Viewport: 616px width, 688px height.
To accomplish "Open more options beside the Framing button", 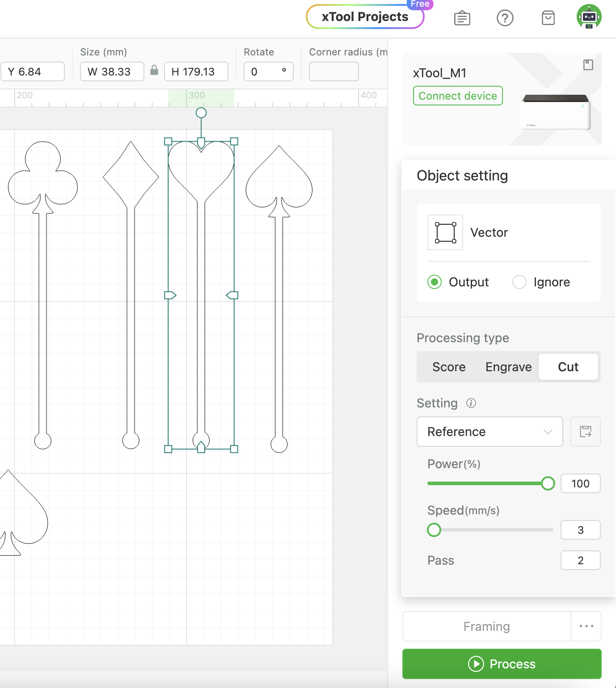I will click(586, 626).
